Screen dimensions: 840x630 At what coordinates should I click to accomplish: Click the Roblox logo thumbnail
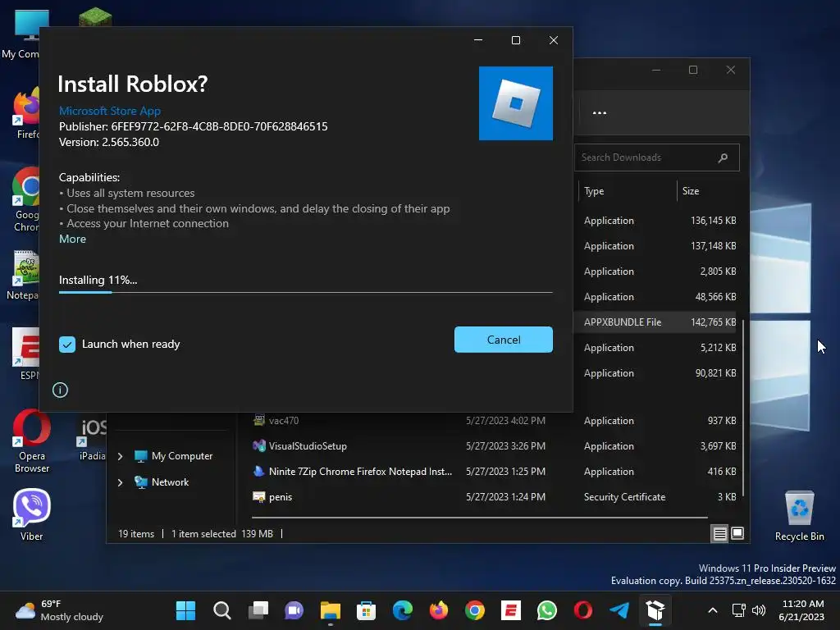pyautogui.click(x=516, y=103)
